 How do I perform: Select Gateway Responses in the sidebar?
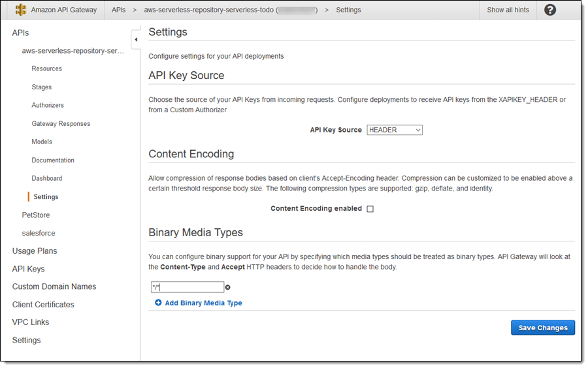[x=61, y=123]
